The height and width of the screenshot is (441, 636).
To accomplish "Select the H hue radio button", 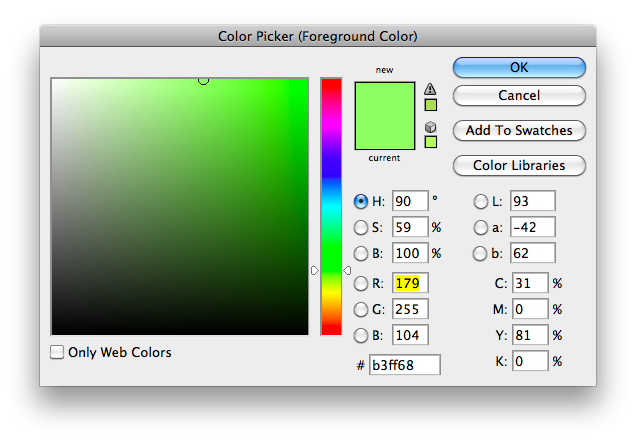I will [361, 201].
